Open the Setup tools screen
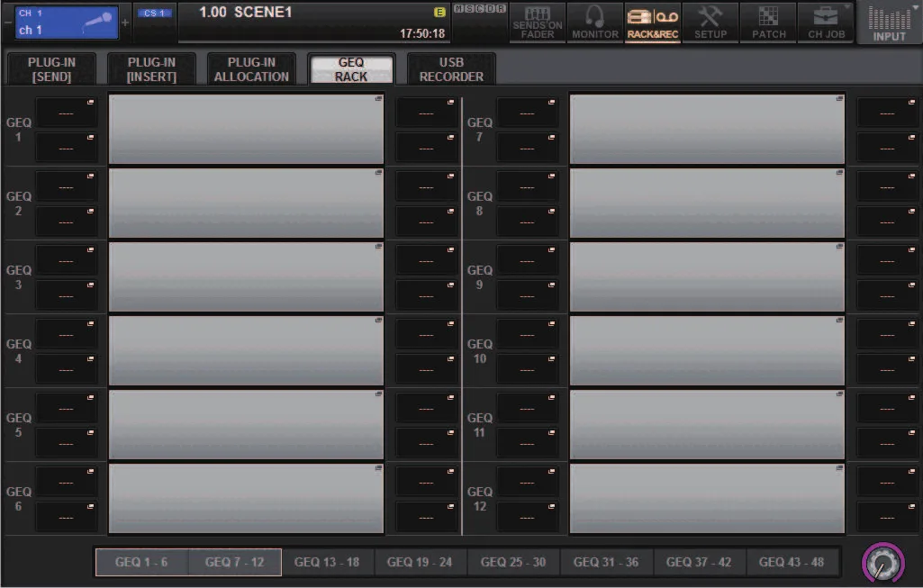923x588 pixels. 710,23
